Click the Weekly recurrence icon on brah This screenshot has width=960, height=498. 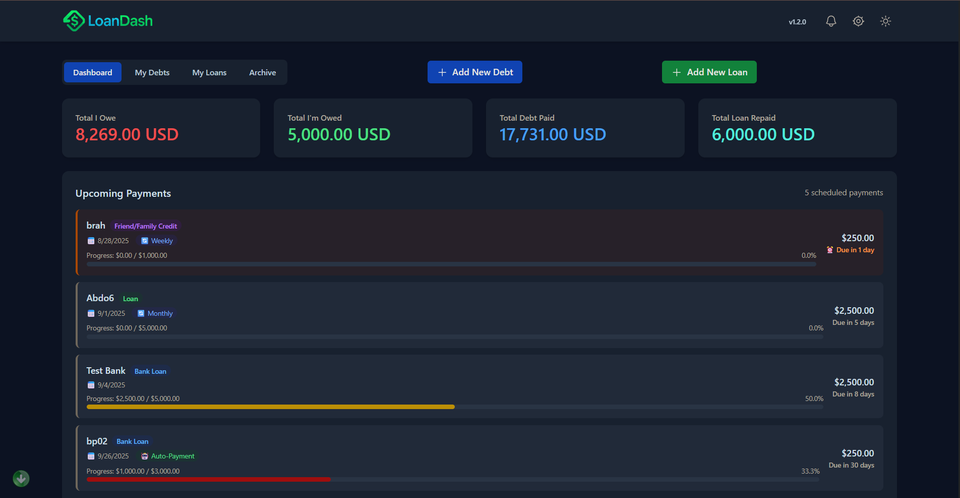(x=144, y=241)
